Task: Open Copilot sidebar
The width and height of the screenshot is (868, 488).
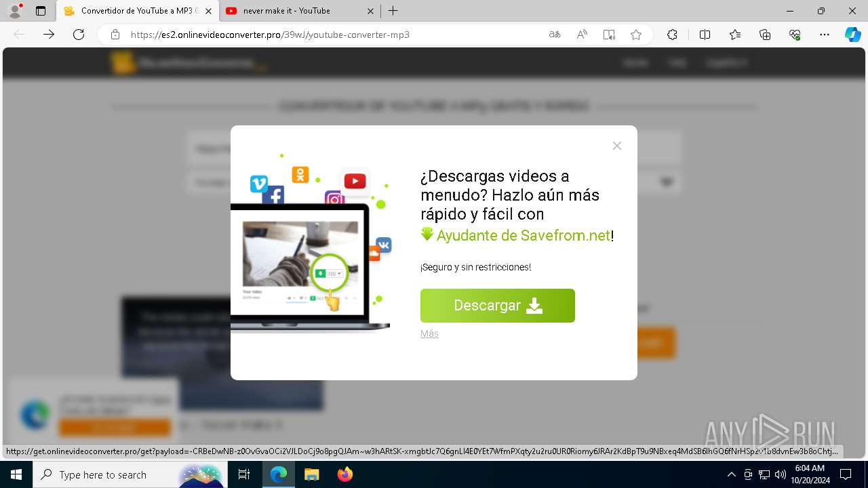Action: click(852, 35)
